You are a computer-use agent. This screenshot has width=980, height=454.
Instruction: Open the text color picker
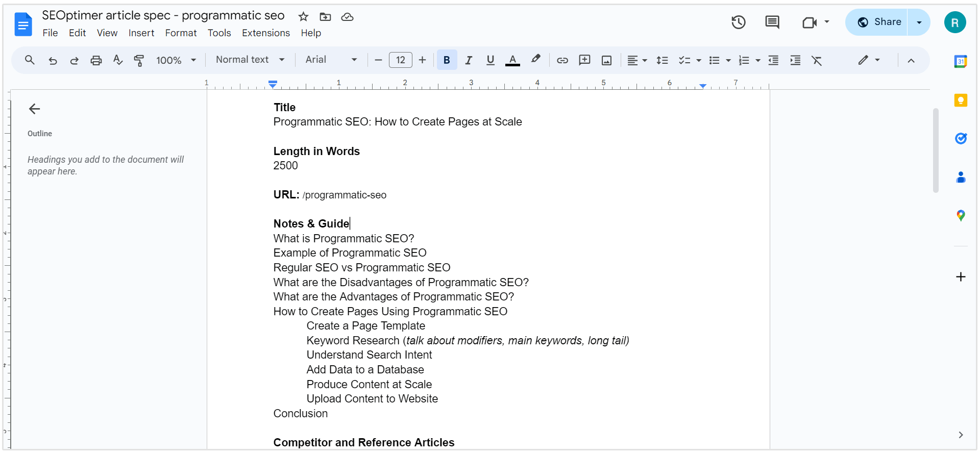point(512,60)
